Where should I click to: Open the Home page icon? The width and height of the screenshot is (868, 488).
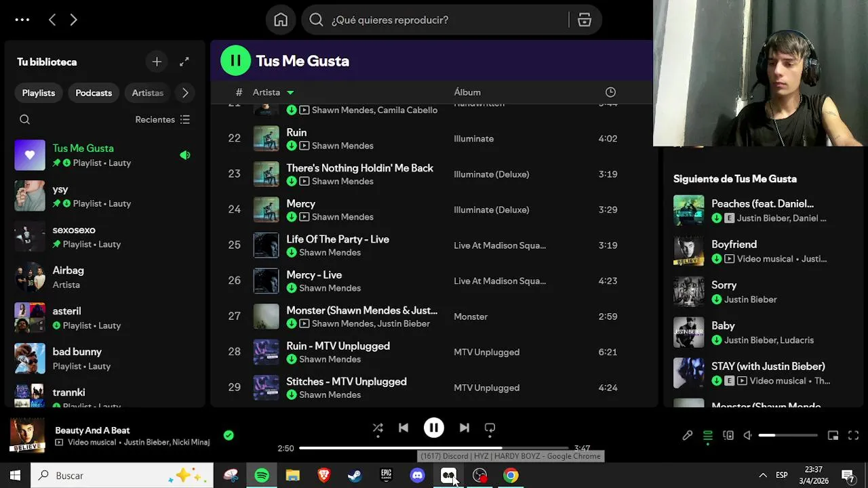pos(281,20)
